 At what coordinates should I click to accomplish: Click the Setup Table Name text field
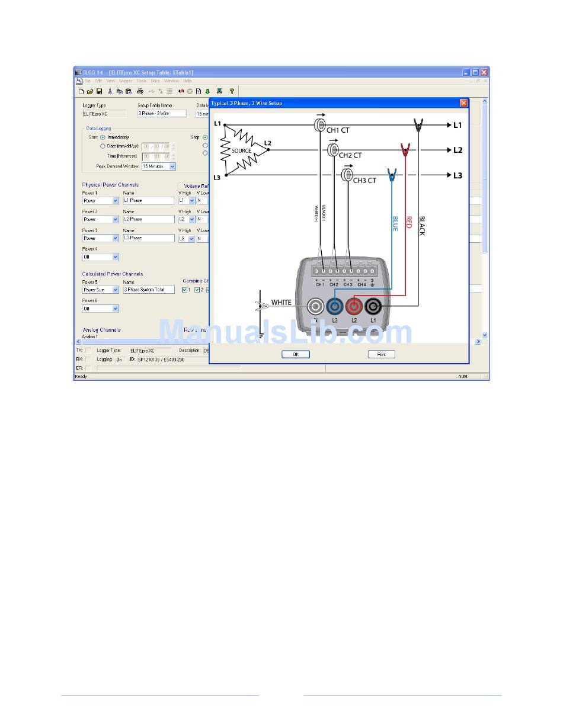pos(162,114)
